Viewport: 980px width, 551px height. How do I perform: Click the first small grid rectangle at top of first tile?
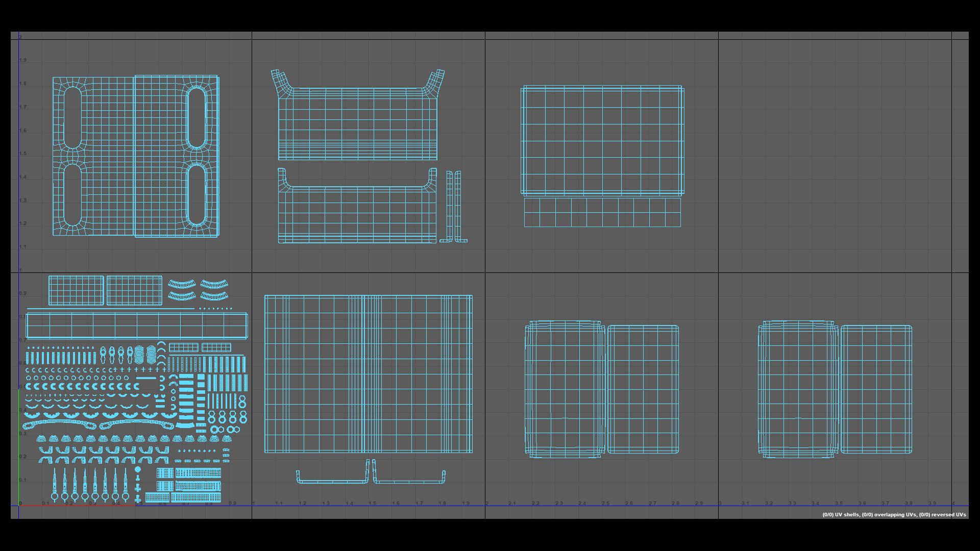(76, 290)
